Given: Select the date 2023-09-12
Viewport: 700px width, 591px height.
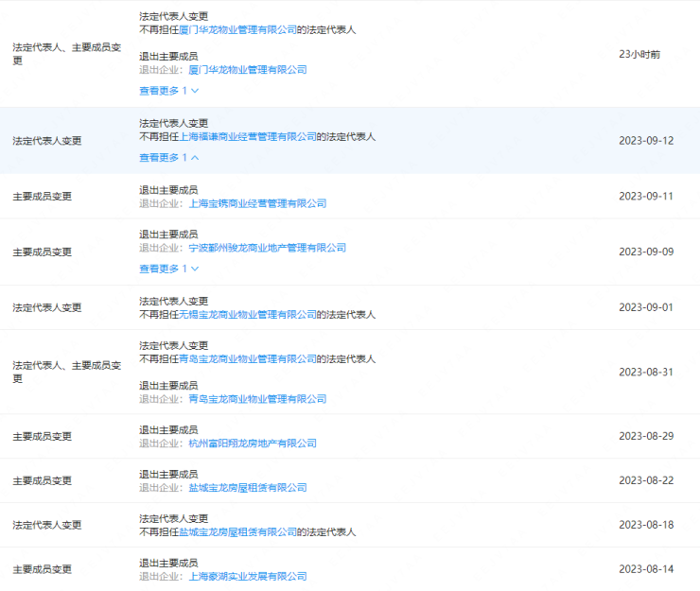Looking at the screenshot, I should (x=646, y=141).
